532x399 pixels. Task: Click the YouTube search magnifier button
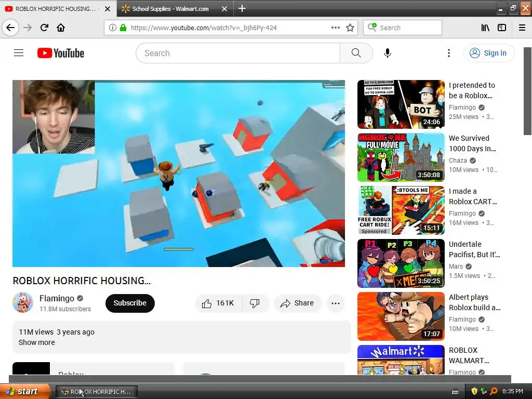point(356,53)
